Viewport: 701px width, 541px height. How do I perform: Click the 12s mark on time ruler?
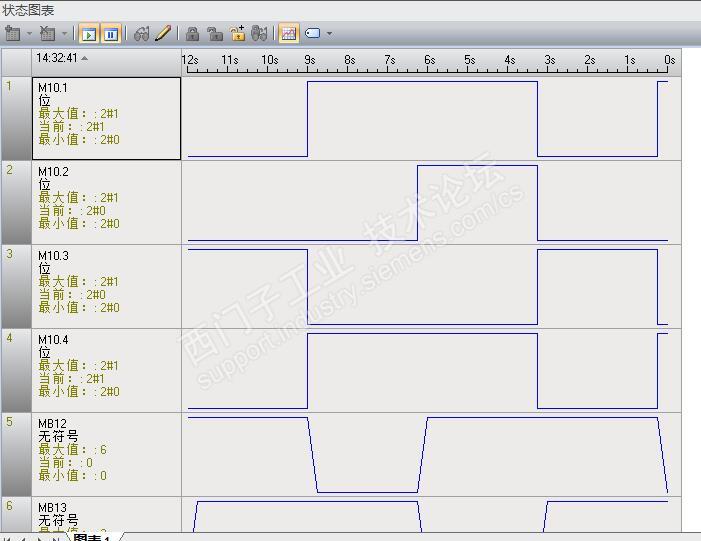pyautogui.click(x=190, y=60)
